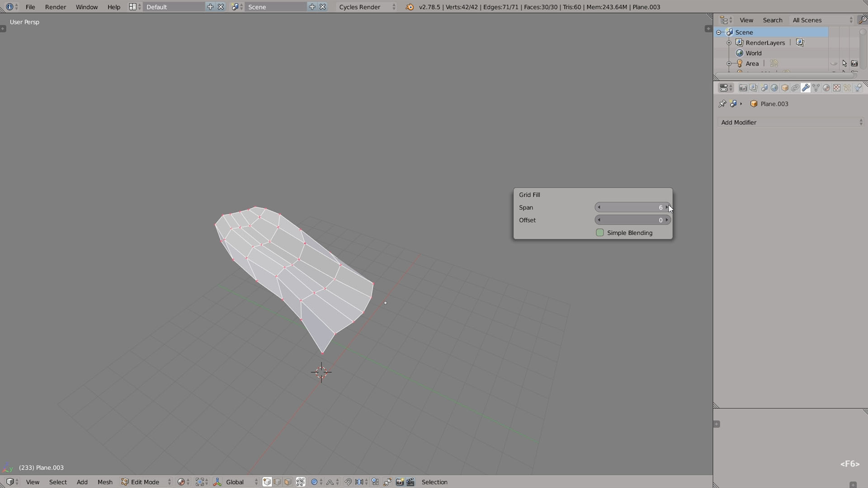The width and height of the screenshot is (868, 488).
Task: Decrease Offset value left arrow
Action: tap(599, 220)
